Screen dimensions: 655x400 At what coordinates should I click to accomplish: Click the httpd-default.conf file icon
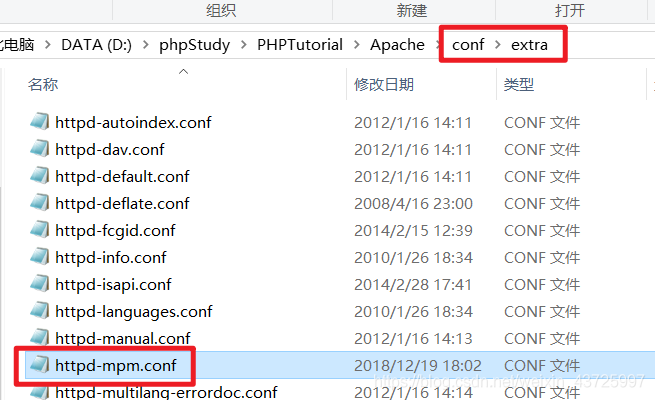[40, 176]
